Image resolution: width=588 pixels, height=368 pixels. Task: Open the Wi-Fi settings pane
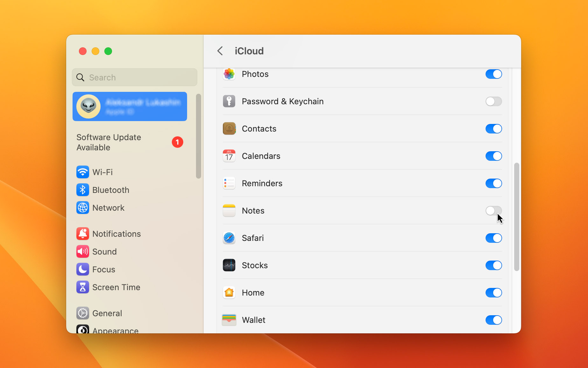[130, 172]
